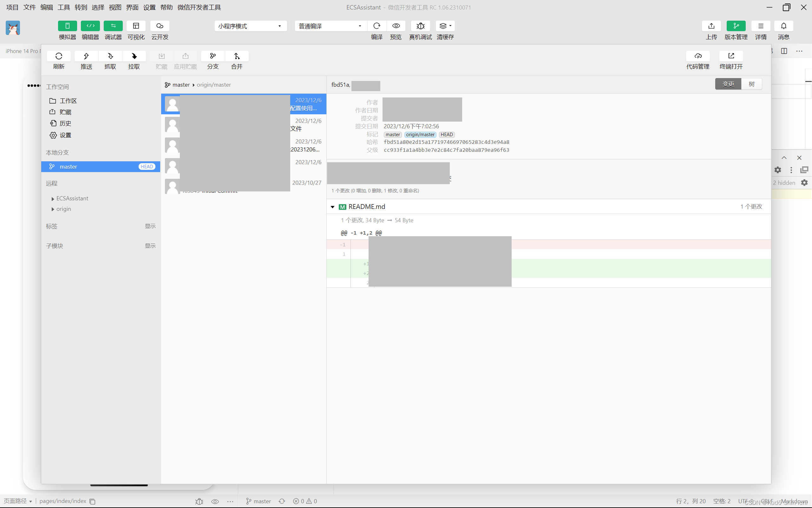Click the errors and warnings counter
This screenshot has width=812, height=508.
[x=305, y=501]
